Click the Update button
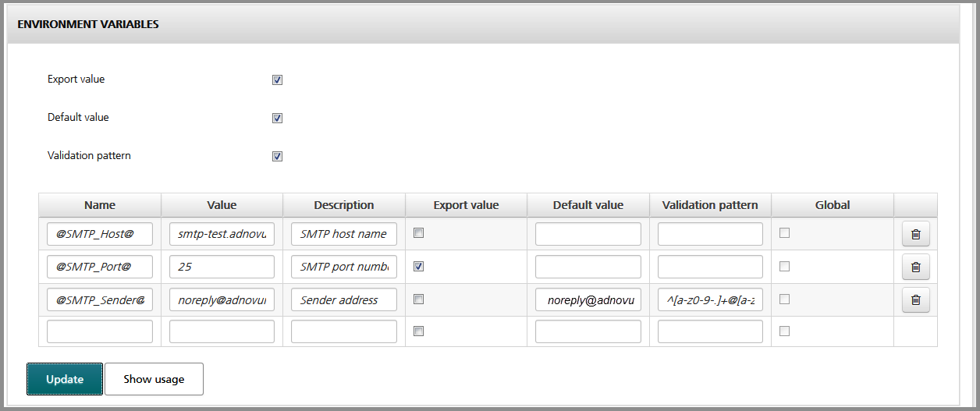 (65, 379)
